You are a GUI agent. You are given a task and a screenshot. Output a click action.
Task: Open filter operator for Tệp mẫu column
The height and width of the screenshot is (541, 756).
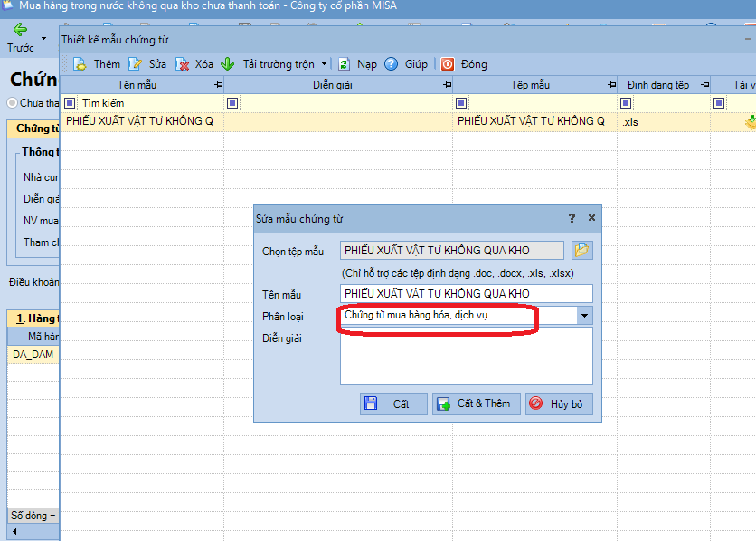pos(461,103)
